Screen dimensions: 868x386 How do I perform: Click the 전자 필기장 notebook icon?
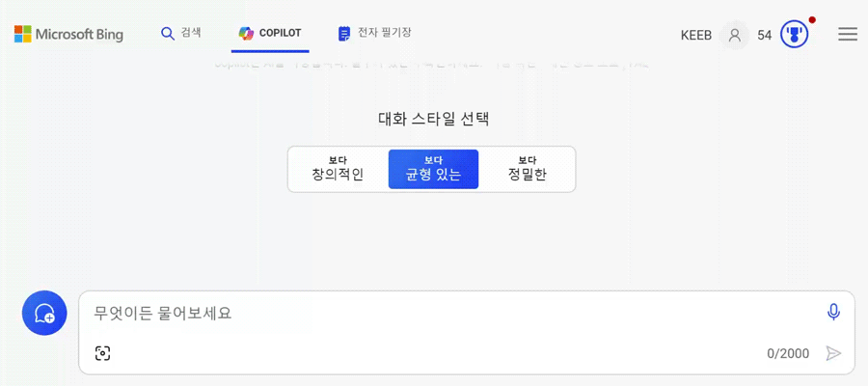(344, 34)
